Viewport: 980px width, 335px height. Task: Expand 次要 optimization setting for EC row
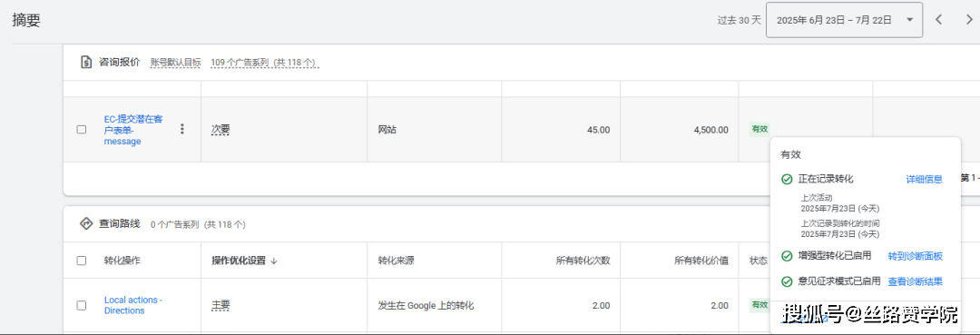[x=220, y=130]
